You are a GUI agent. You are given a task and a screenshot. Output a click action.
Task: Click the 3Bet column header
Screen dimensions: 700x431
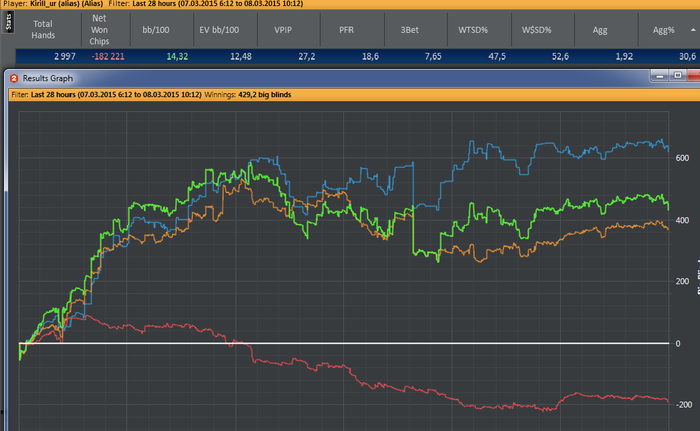coord(409,30)
